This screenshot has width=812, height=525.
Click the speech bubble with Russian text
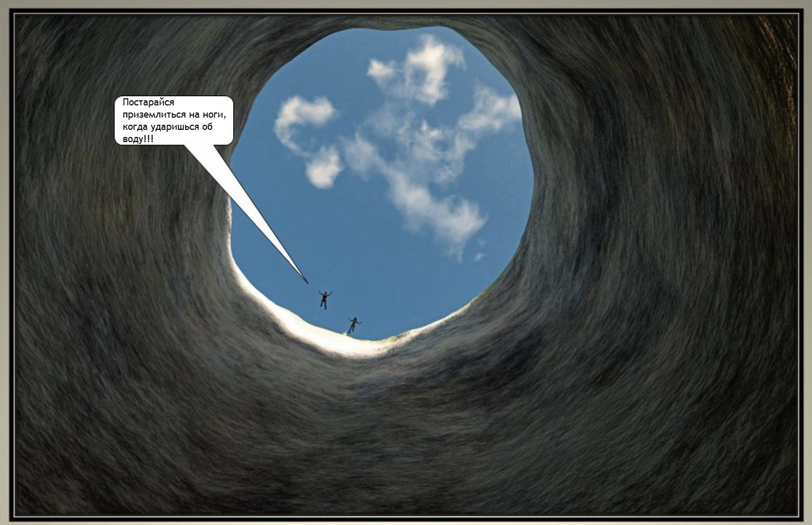(x=174, y=120)
